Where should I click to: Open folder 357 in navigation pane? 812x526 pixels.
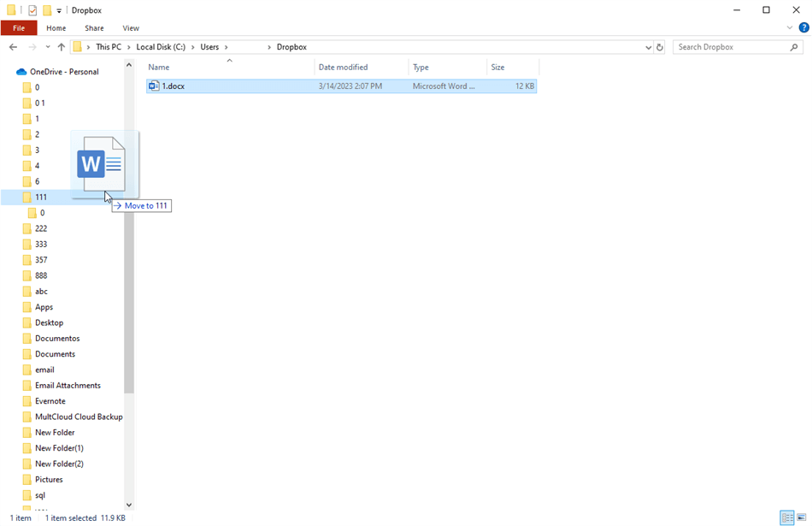41,260
